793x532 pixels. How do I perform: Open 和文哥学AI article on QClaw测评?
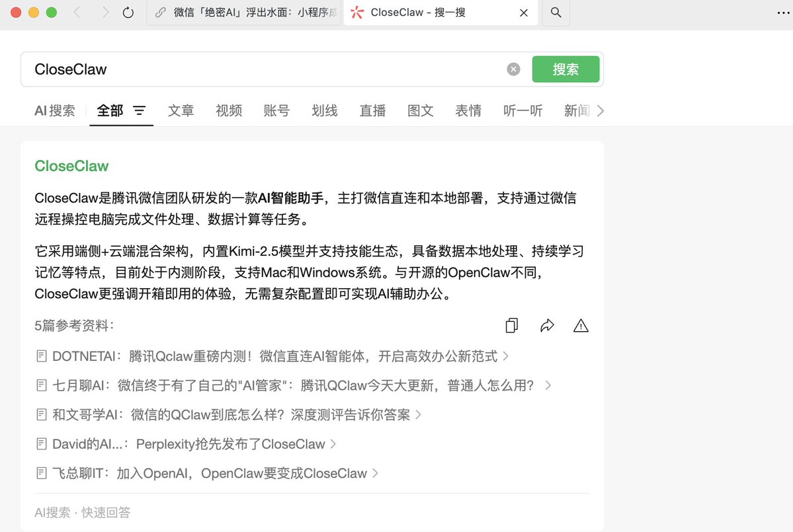click(231, 415)
